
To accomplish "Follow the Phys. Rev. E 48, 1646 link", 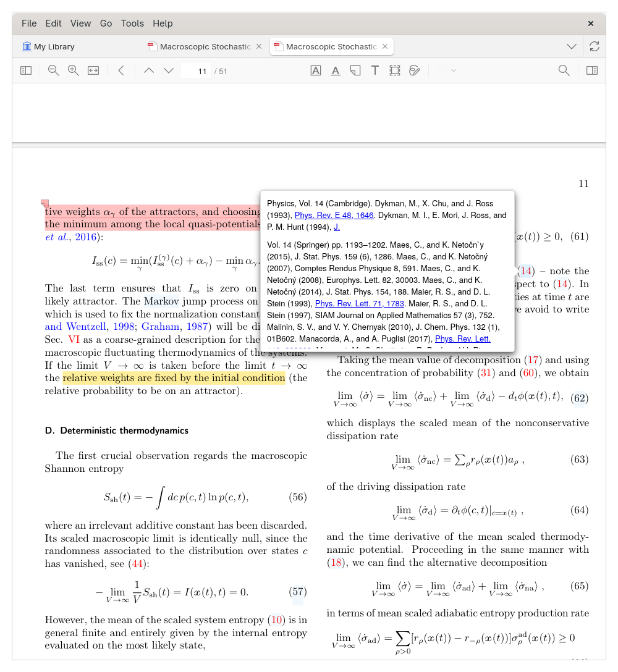I will [x=334, y=216].
